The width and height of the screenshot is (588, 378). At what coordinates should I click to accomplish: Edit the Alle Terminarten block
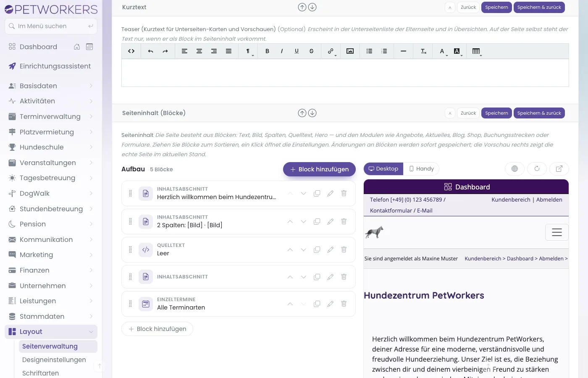[x=330, y=304]
